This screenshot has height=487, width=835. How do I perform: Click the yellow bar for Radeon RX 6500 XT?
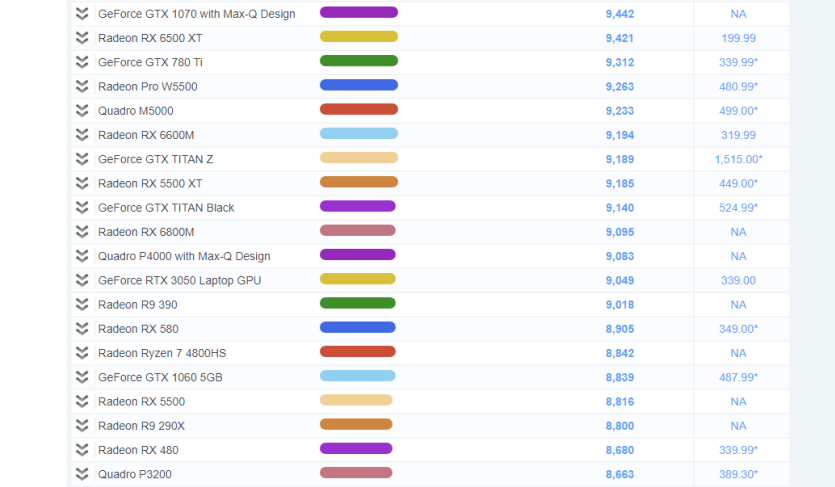click(359, 36)
